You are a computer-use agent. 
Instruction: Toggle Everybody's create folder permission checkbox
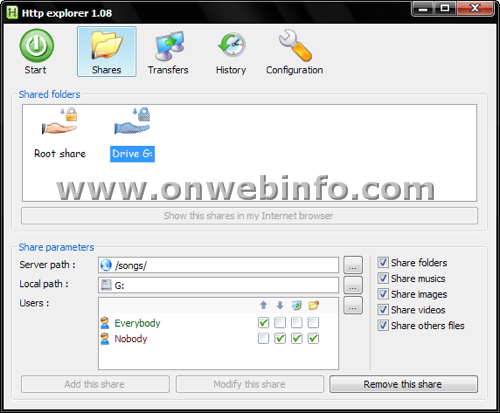[x=313, y=323]
